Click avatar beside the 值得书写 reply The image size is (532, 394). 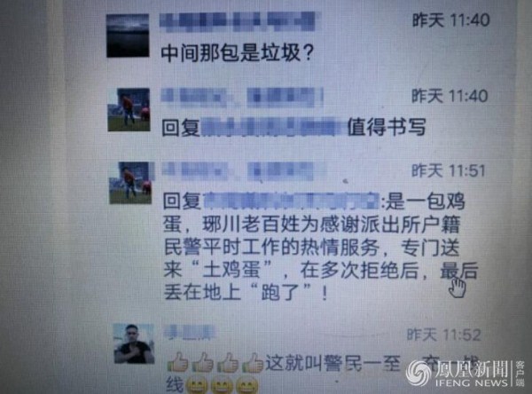pos(129,110)
